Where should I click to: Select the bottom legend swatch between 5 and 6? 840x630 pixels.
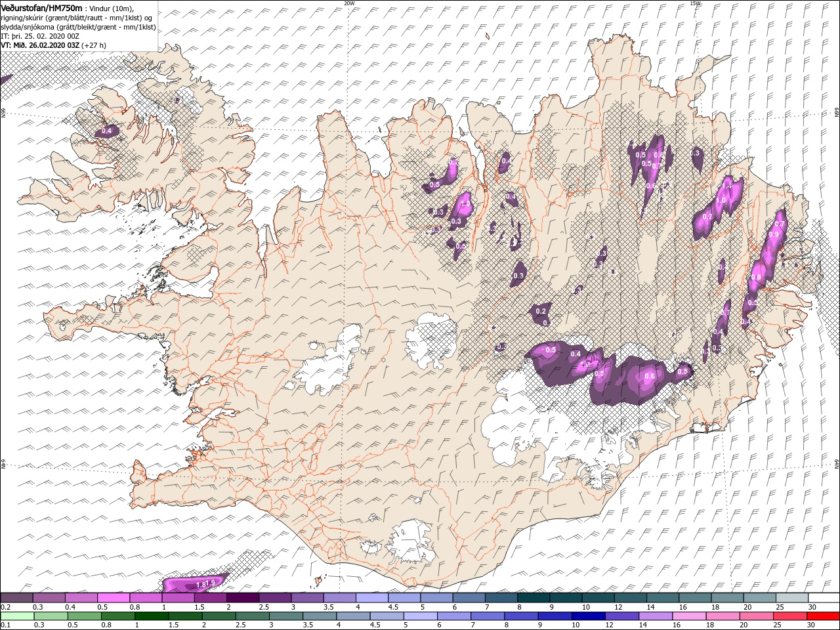tap(419, 616)
